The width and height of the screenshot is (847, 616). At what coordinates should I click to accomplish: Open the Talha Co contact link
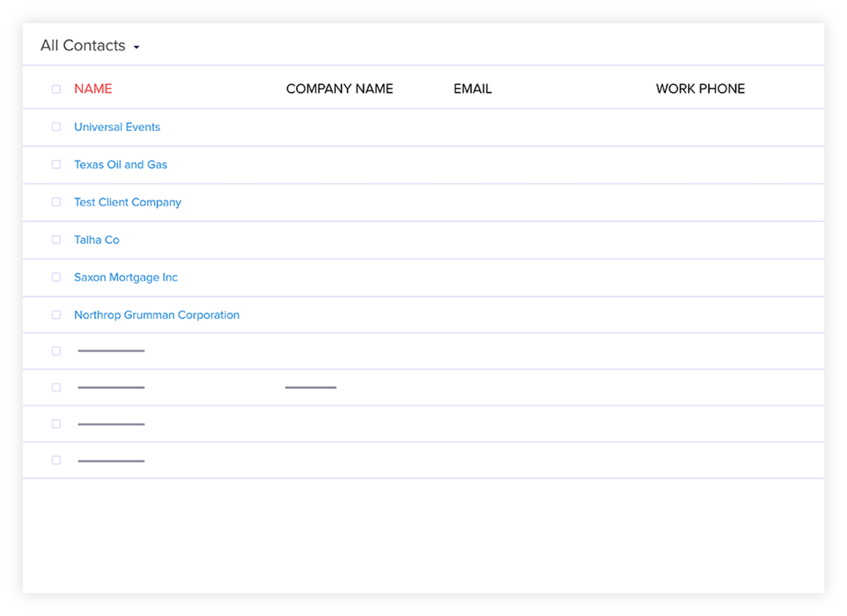point(96,240)
